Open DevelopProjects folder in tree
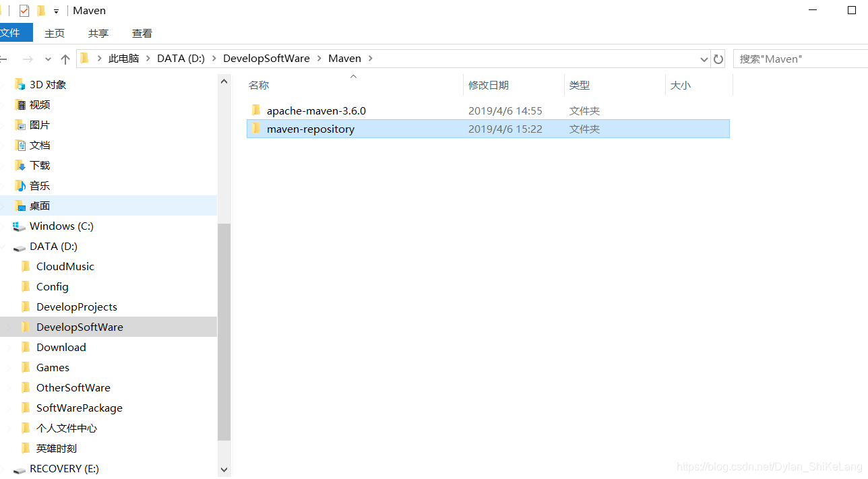868x479 pixels. (77, 307)
